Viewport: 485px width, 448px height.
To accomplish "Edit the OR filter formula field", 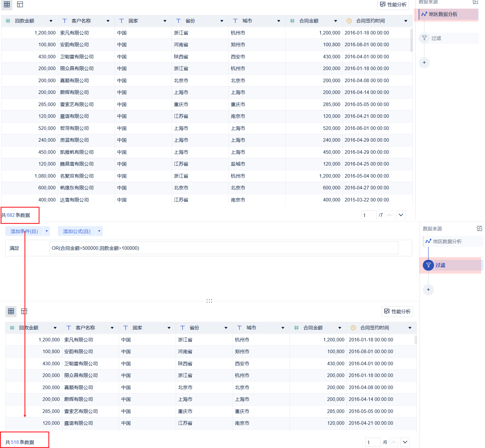I will click(224, 248).
